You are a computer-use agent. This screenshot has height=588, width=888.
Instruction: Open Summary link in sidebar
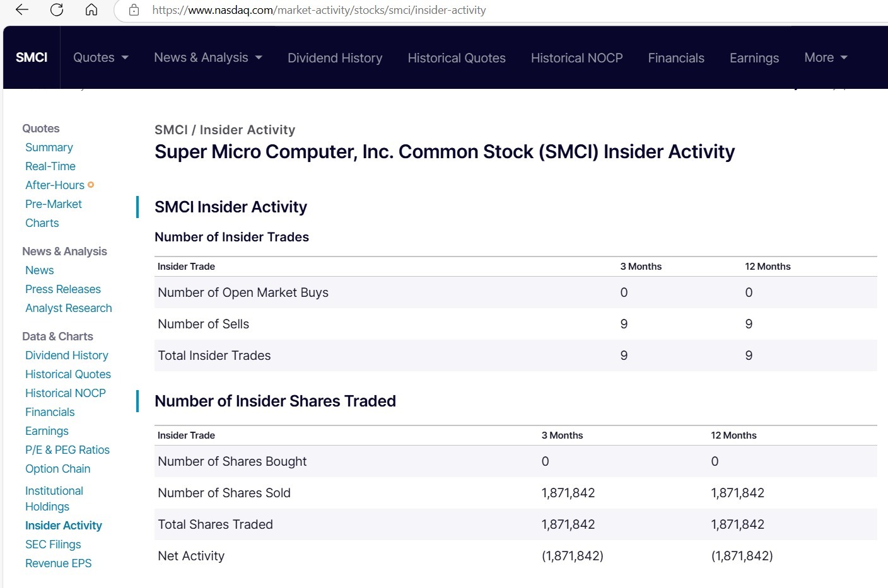click(x=49, y=147)
